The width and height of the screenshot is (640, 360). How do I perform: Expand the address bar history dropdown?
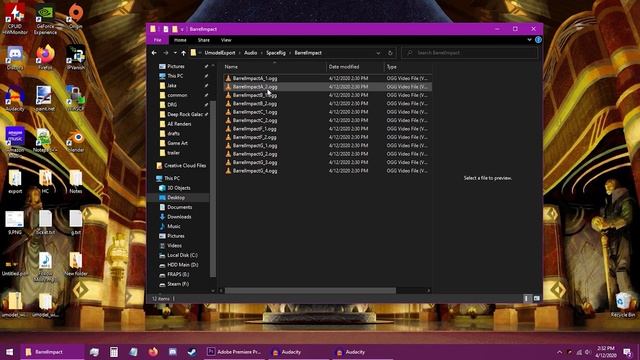(378, 53)
